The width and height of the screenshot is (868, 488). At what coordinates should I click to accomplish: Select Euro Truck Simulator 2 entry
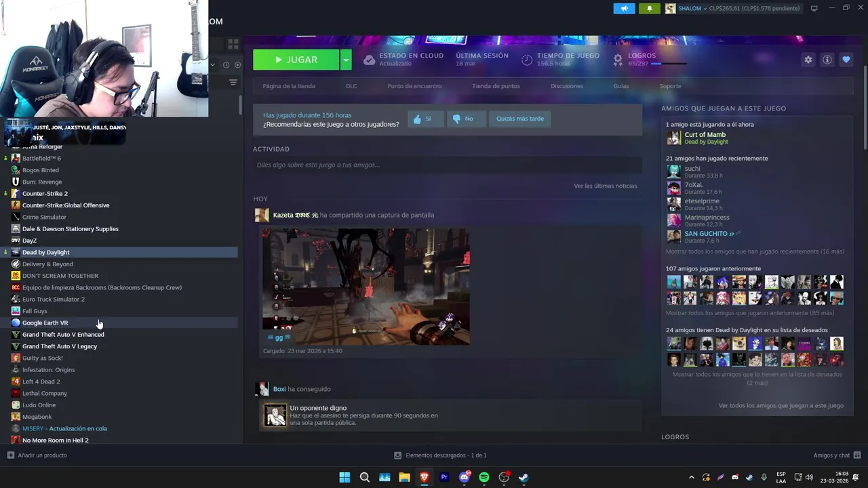(x=119, y=299)
